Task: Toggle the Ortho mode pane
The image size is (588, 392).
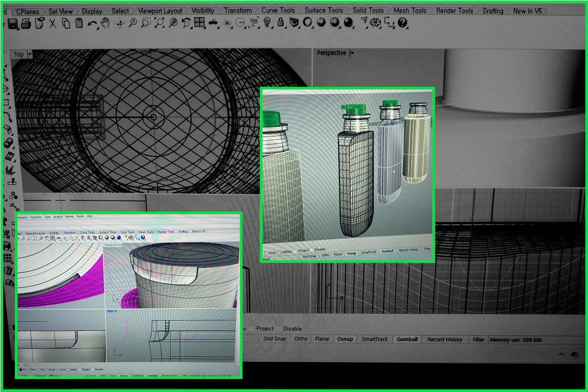Action: [301, 339]
